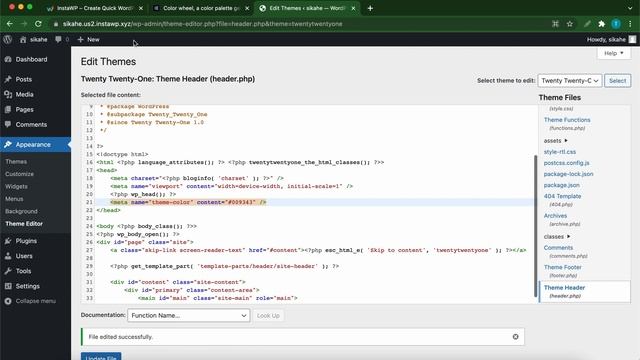Select the Appearance menu

click(36, 144)
